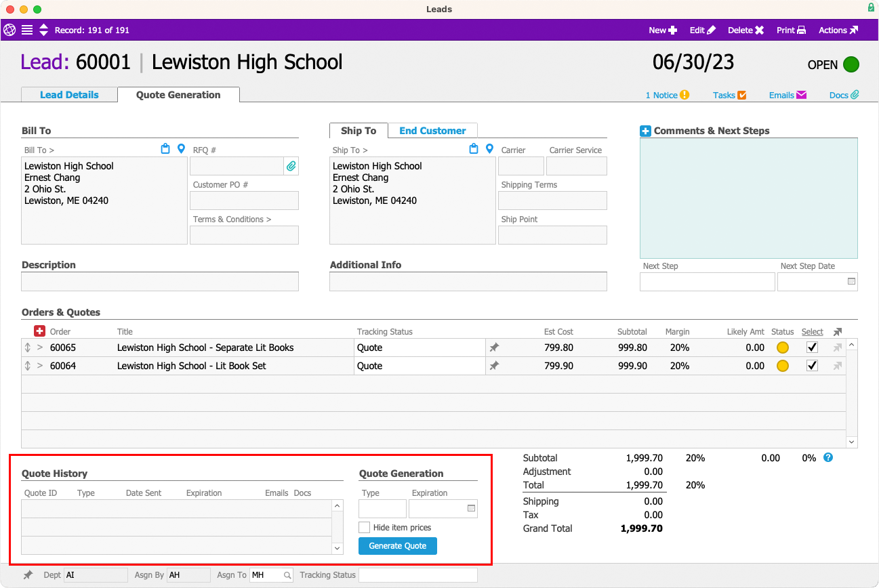Click the pin icon on order 60065 row
This screenshot has width=879, height=588.
pos(494,348)
